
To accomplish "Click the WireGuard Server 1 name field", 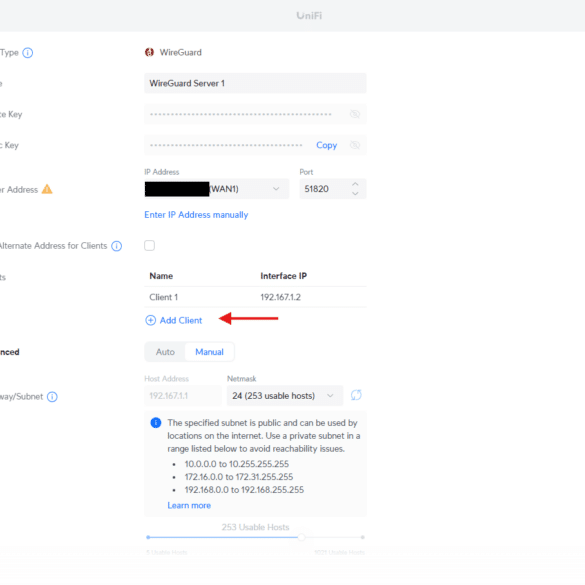I will click(255, 83).
